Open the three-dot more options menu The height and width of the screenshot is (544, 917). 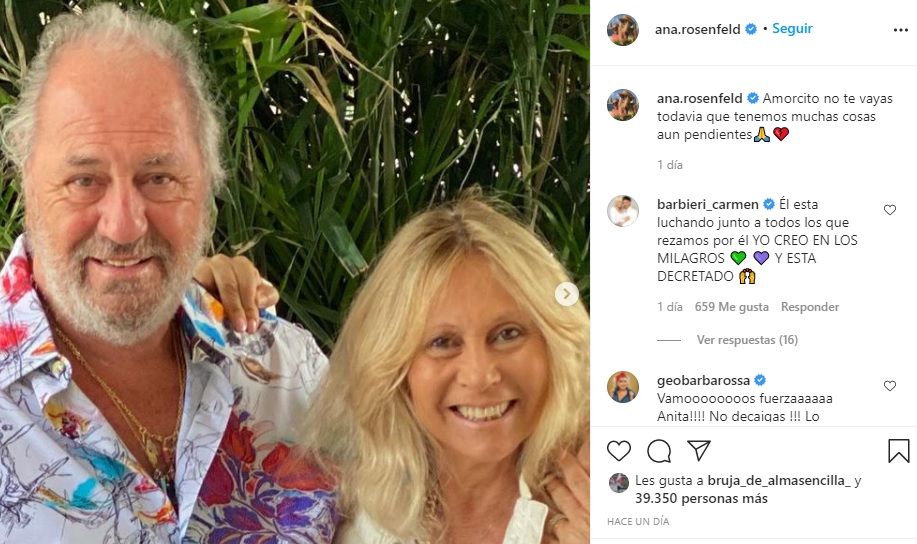coord(901,30)
